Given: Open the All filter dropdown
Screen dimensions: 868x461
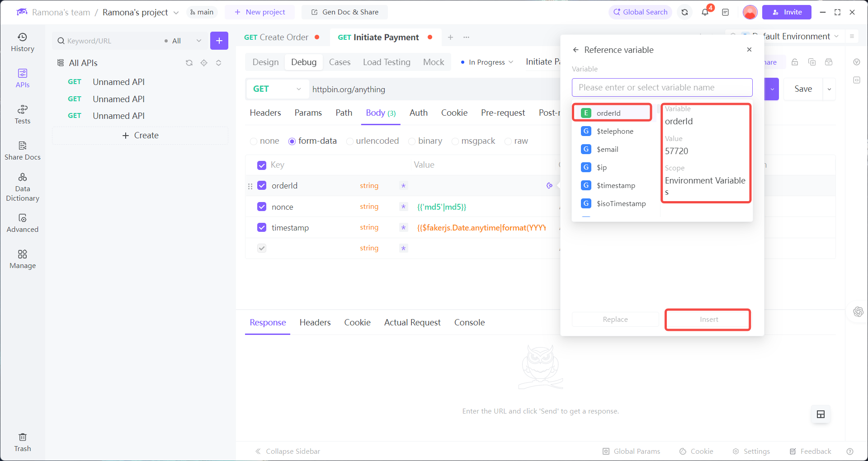Looking at the screenshot, I should 183,41.
